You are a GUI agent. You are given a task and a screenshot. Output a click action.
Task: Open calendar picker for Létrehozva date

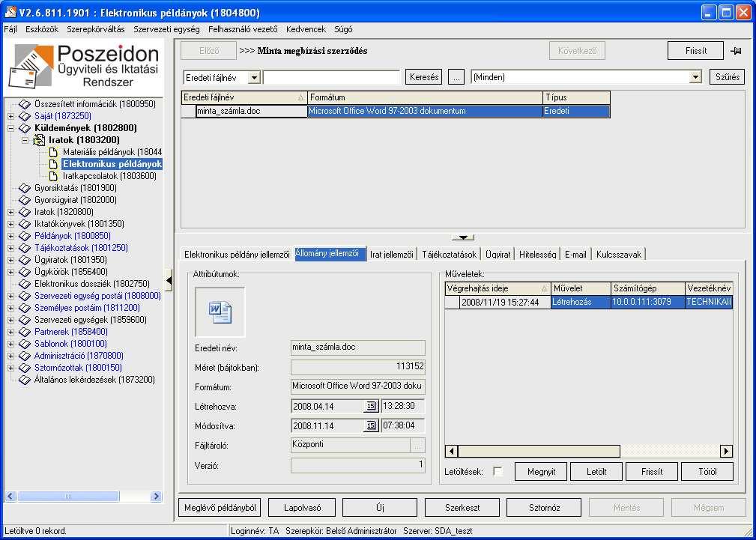[371, 407]
